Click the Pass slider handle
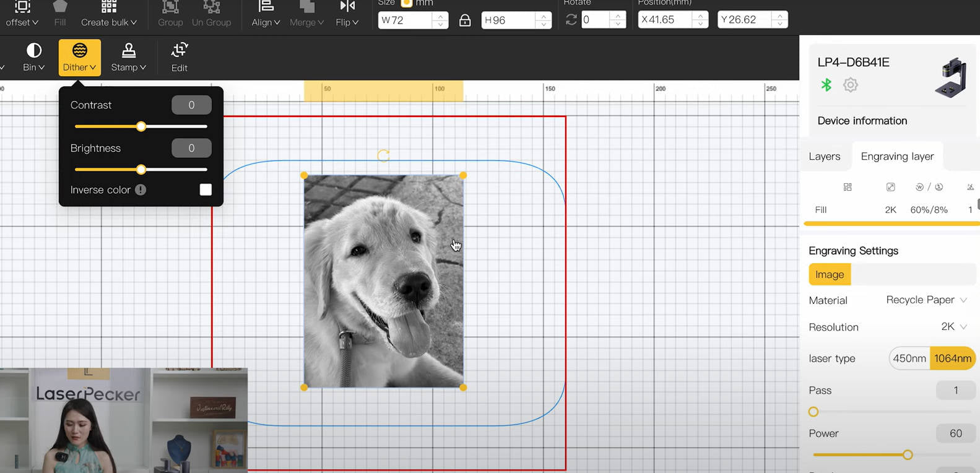The width and height of the screenshot is (980, 473). [x=813, y=412]
